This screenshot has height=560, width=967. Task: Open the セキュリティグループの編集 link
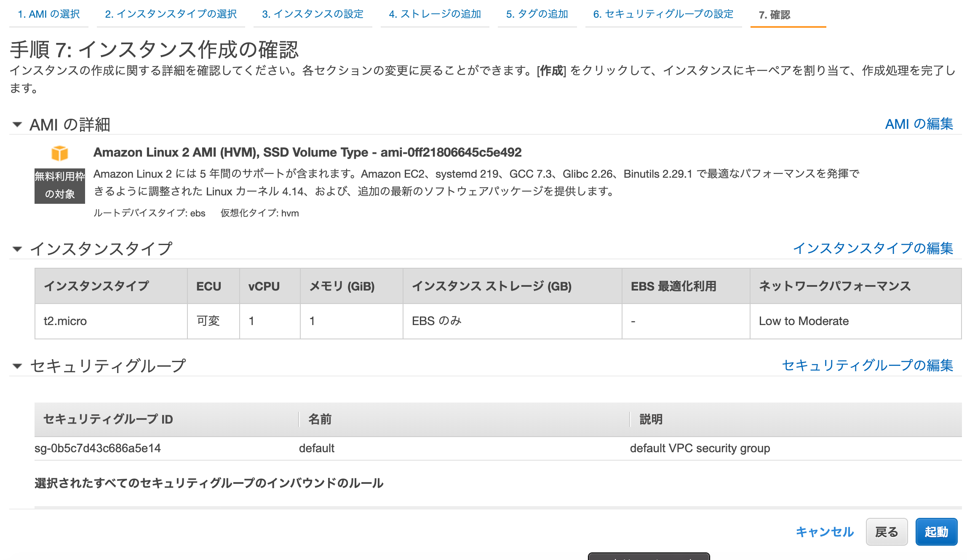[x=868, y=365]
